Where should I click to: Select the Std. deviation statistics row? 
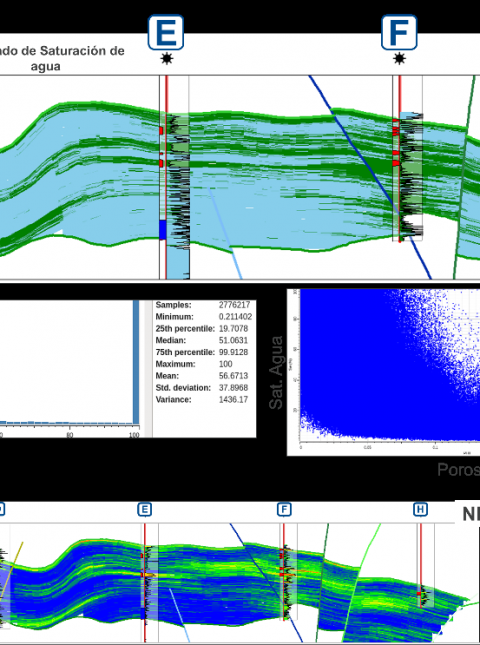pos(202,387)
